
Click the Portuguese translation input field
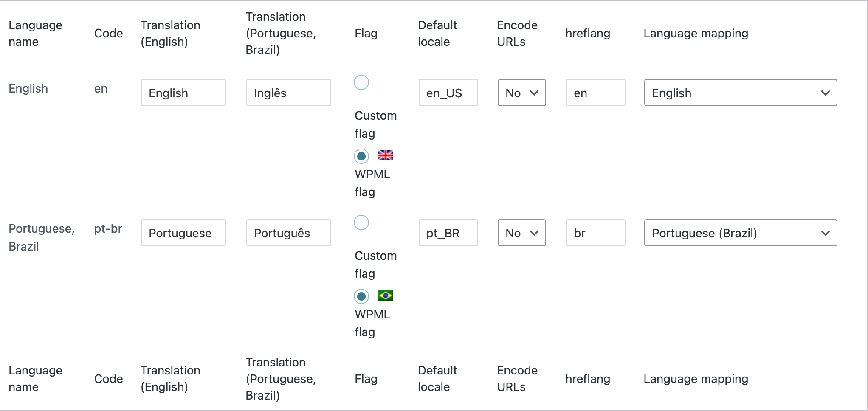click(x=183, y=233)
